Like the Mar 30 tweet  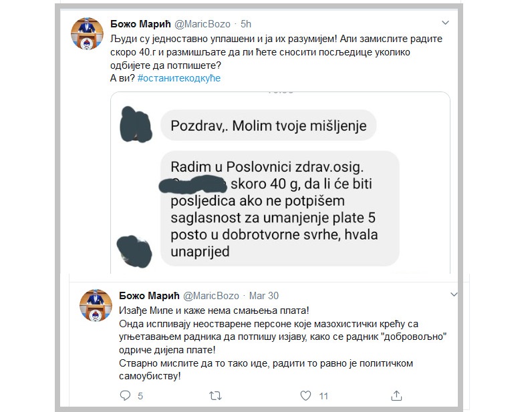click(305, 395)
